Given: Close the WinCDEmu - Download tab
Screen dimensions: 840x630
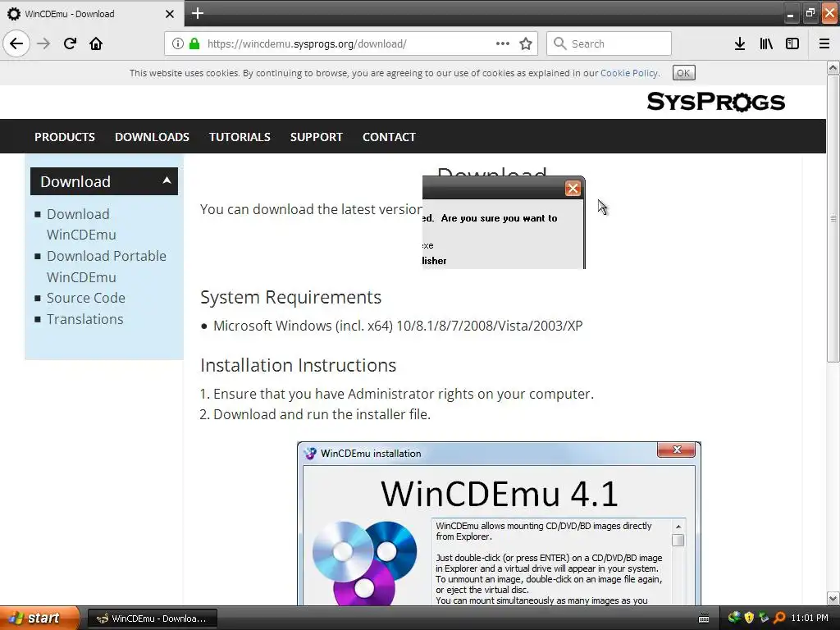Looking at the screenshot, I should tap(169, 14).
